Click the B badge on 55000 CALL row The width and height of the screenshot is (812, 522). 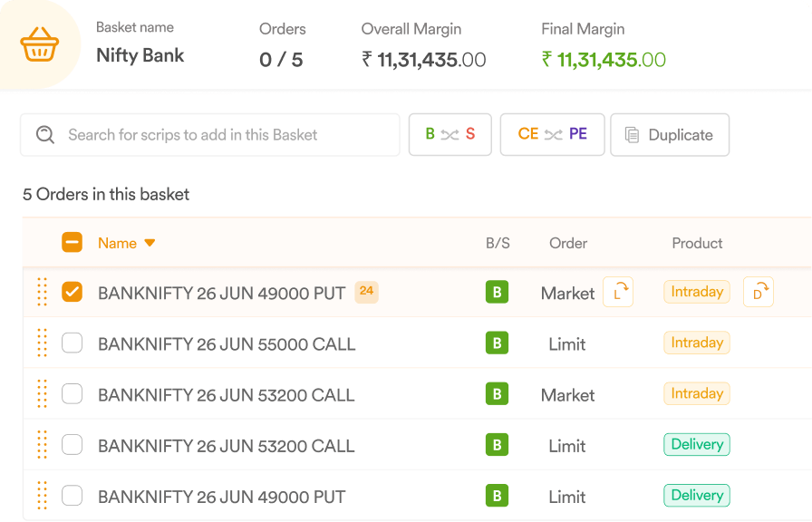click(x=497, y=343)
